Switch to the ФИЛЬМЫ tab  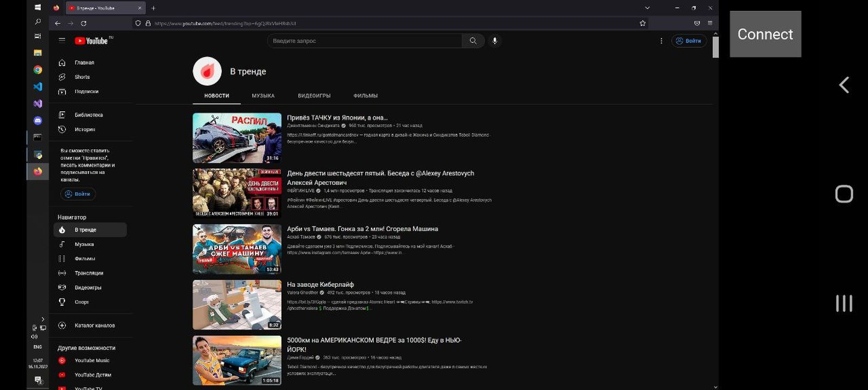click(366, 96)
